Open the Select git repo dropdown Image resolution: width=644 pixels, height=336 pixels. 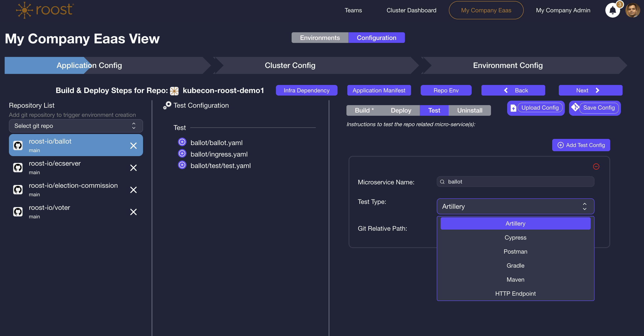[x=76, y=126]
